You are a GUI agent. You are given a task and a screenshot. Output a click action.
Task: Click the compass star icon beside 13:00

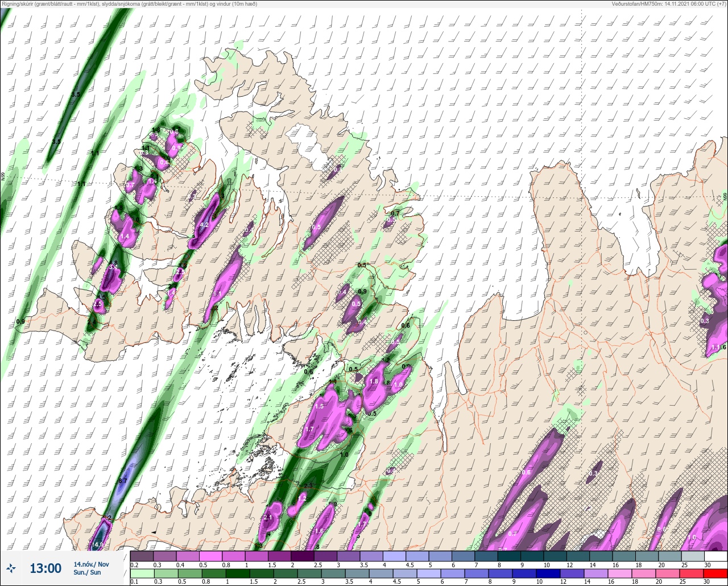click(x=11, y=568)
